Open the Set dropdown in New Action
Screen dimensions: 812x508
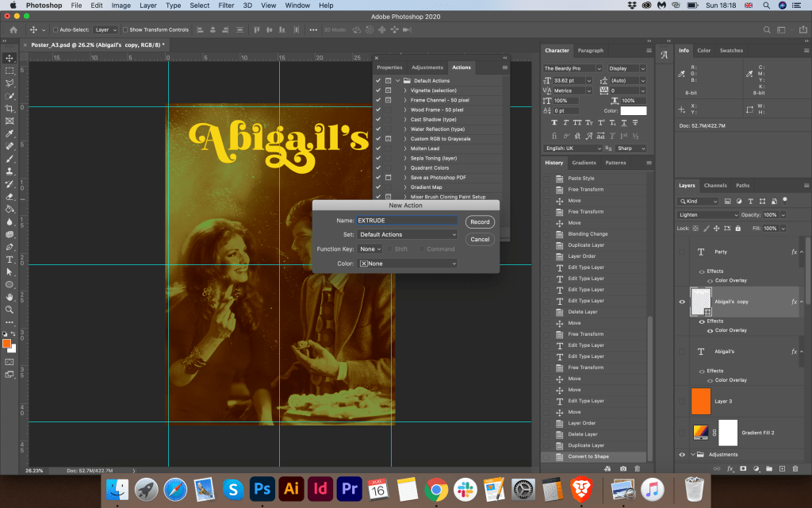(x=407, y=235)
